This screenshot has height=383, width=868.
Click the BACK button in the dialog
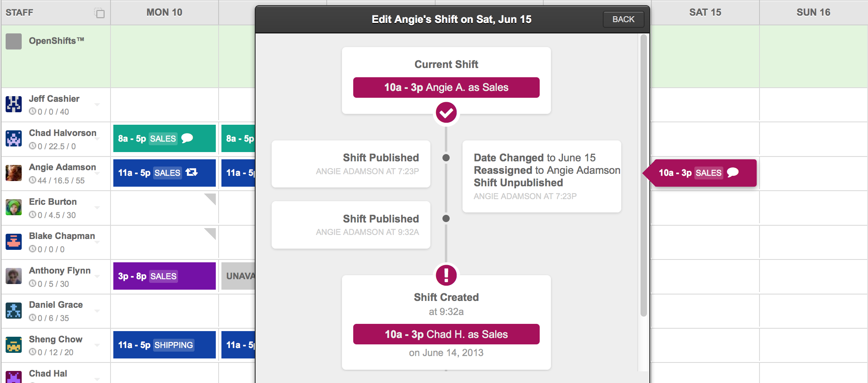(x=623, y=19)
